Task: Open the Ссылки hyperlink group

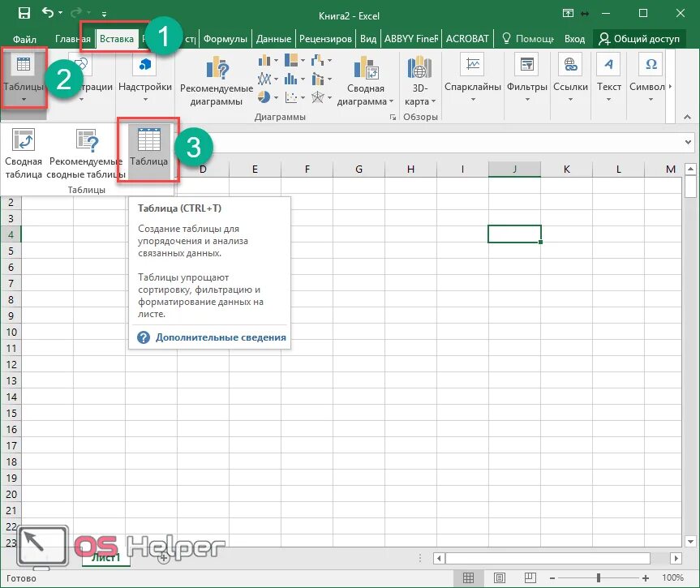Action: pos(570,78)
